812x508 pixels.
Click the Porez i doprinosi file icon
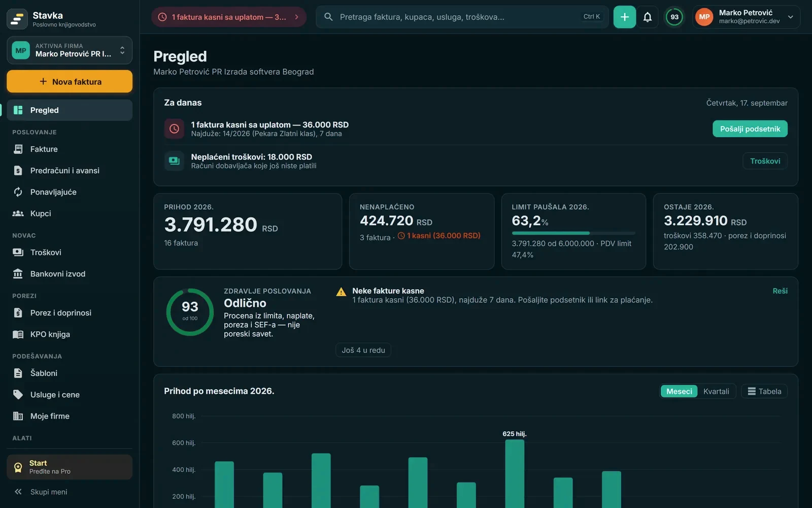(x=18, y=313)
